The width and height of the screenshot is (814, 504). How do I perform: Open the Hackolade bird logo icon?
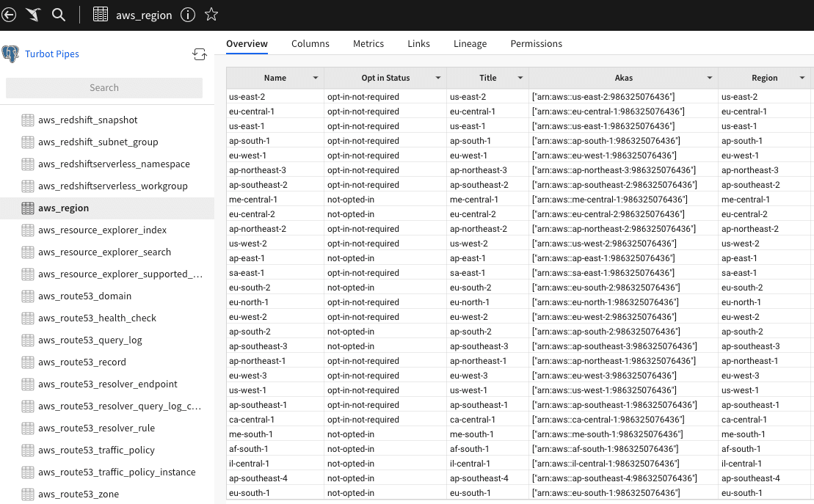33,15
